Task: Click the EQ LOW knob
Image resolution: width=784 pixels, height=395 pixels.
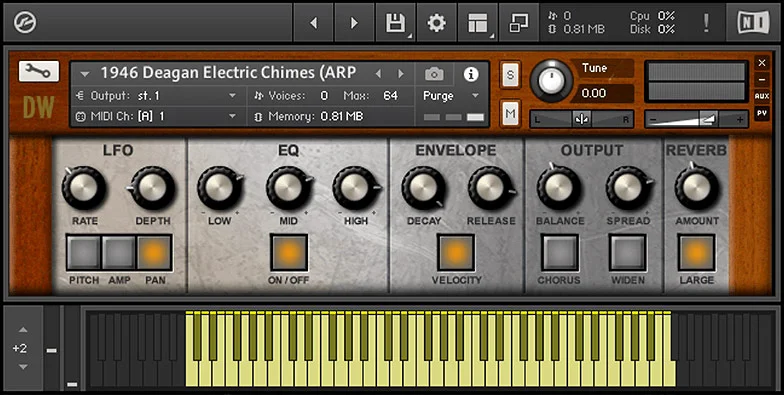Action: click(220, 188)
